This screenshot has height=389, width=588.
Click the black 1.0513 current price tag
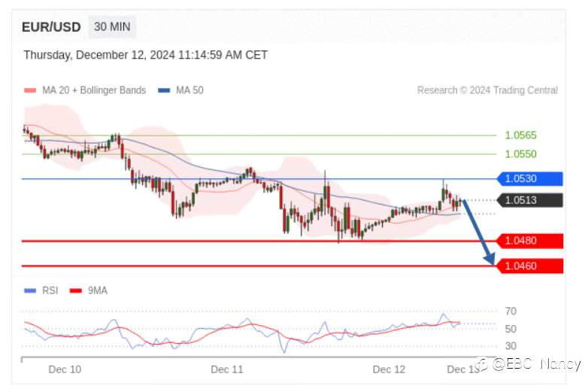(x=530, y=200)
